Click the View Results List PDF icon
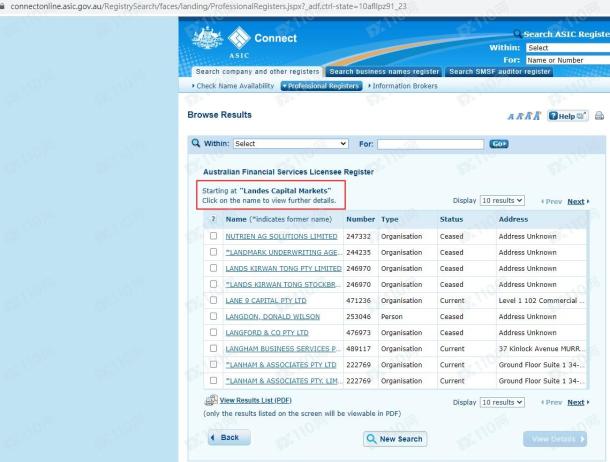The image size is (610, 462). point(211,400)
